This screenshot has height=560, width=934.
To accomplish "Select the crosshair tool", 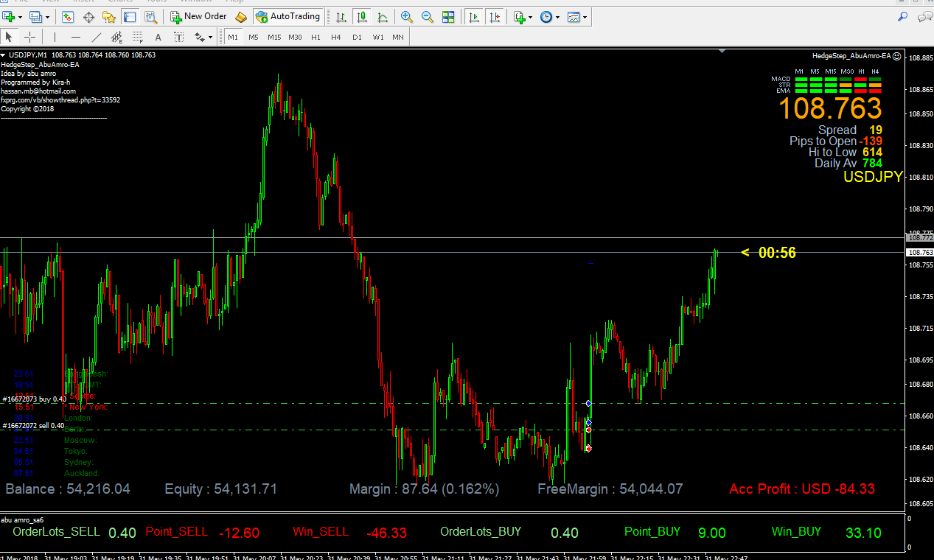I will [30, 37].
